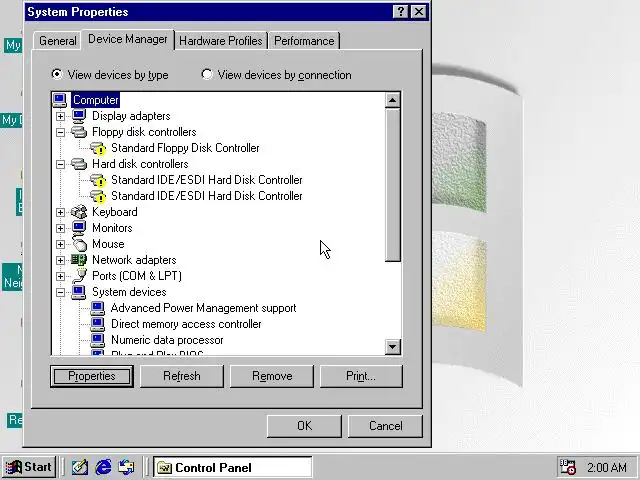Screen dimensions: 640x480
Task: Select "Advanced Power Management support" text
Action: (x=203, y=308)
